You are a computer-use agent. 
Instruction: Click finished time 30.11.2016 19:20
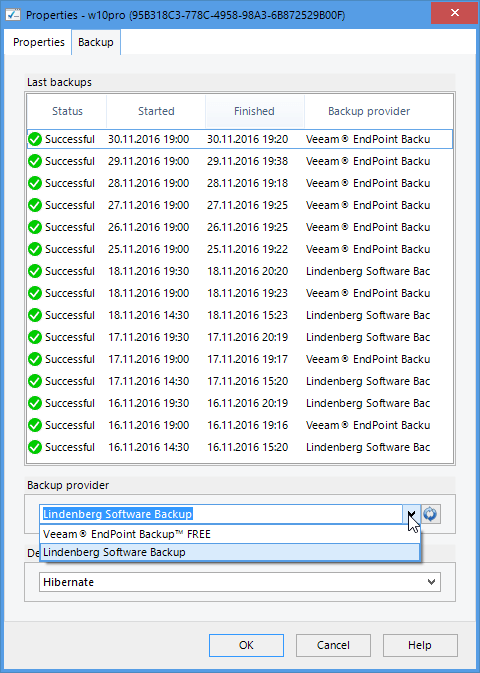pyautogui.click(x=248, y=139)
